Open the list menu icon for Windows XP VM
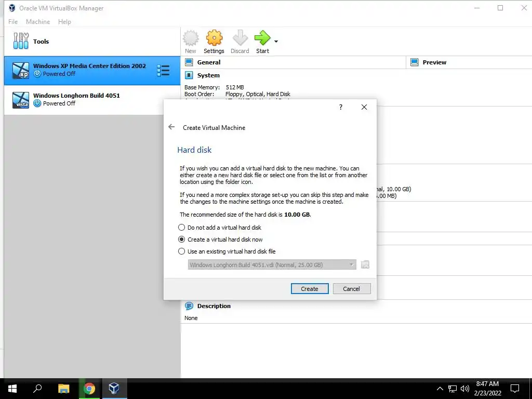 pyautogui.click(x=163, y=71)
